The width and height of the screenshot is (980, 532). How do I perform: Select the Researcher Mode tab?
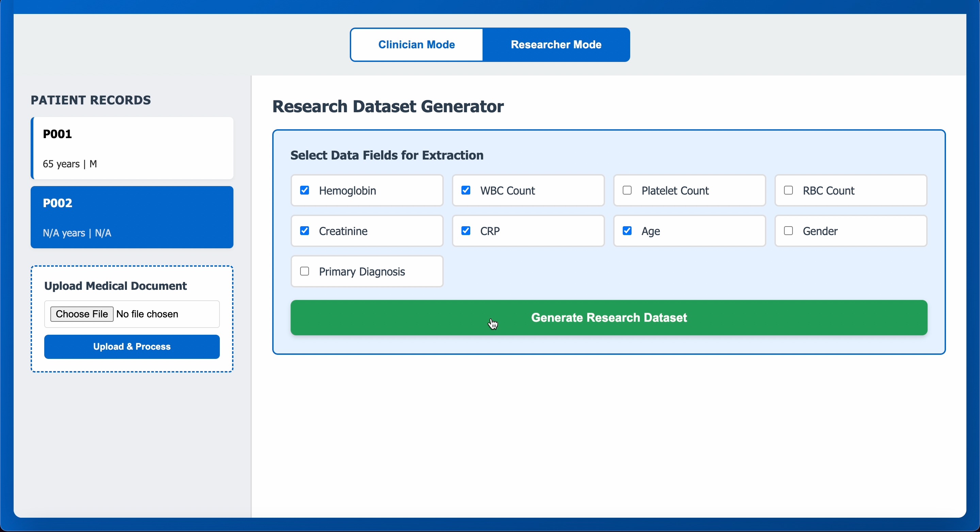556,45
